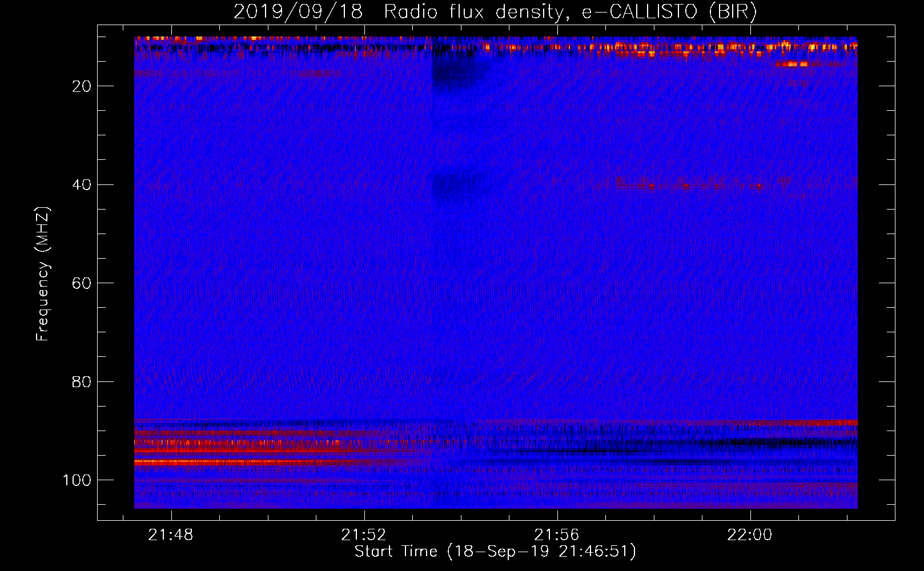Click the frequency tick label '60'

[x=82, y=283]
